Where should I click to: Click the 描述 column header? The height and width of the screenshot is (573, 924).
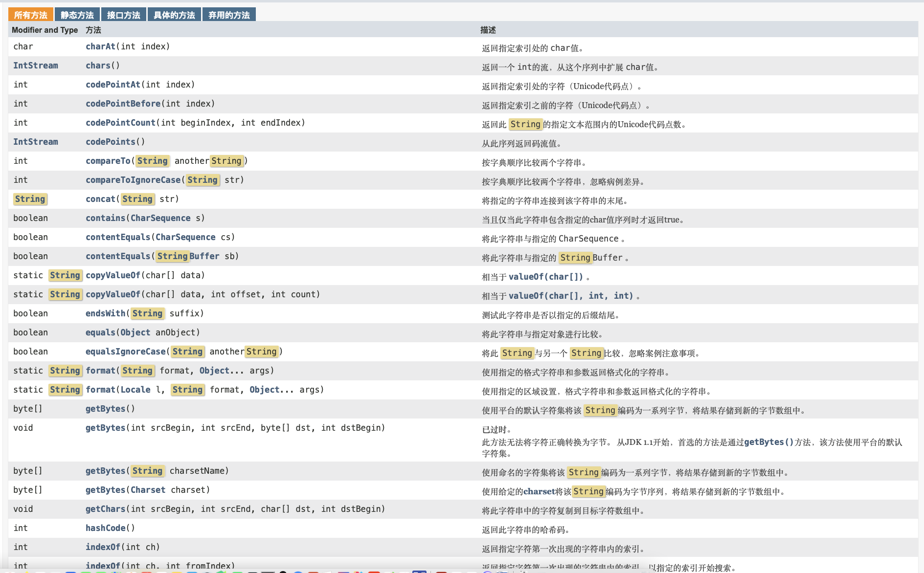488,30
